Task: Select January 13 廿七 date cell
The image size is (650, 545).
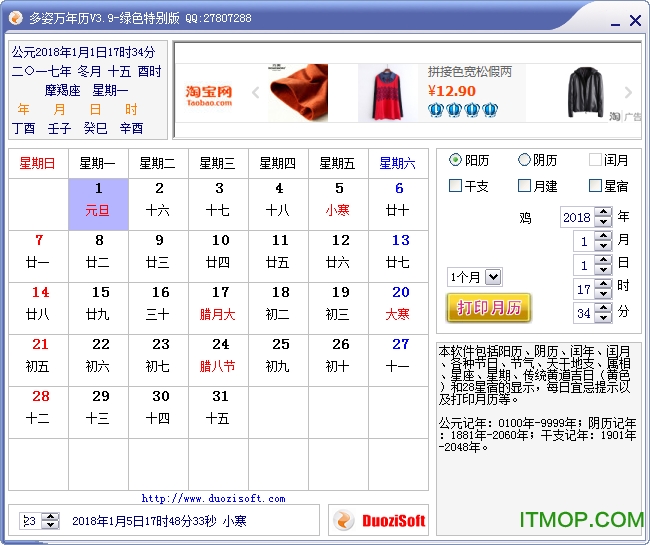Action: pyautogui.click(x=398, y=256)
